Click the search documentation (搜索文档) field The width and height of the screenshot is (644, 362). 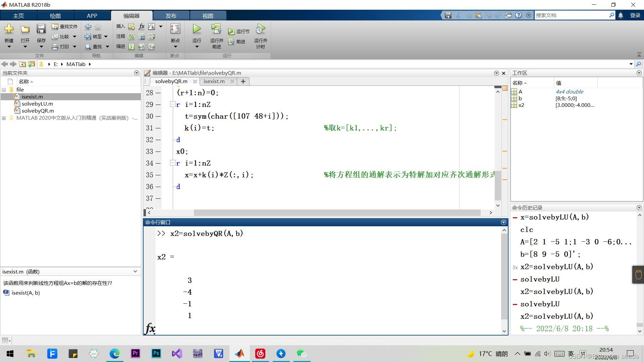point(572,15)
